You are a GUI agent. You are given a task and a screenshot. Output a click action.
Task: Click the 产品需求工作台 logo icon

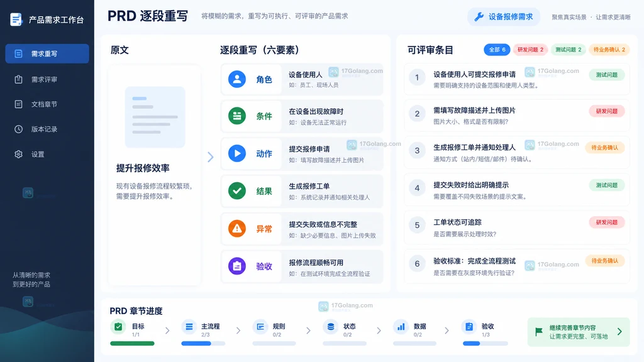tap(16, 19)
